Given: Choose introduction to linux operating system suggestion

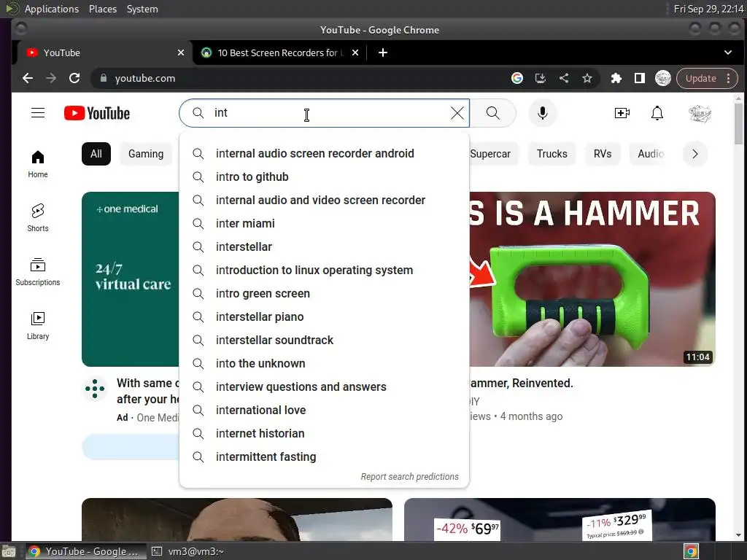Looking at the screenshot, I should click(324, 270).
